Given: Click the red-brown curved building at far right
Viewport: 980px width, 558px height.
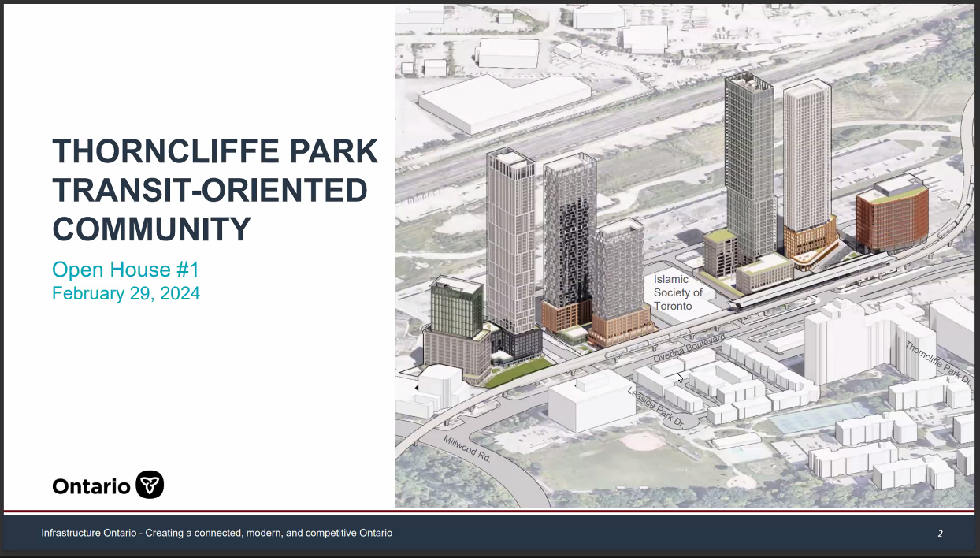Looking at the screenshot, I should pos(890,217).
